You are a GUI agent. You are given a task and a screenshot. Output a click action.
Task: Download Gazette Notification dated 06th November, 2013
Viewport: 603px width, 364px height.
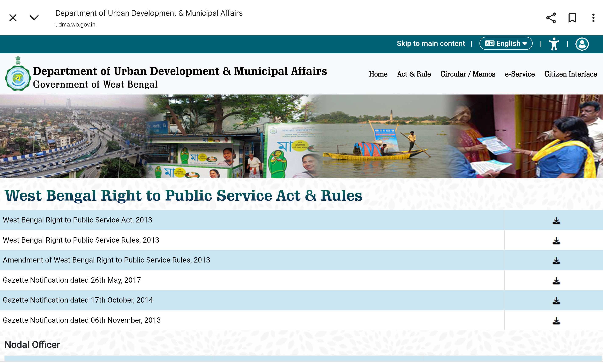coord(556,321)
